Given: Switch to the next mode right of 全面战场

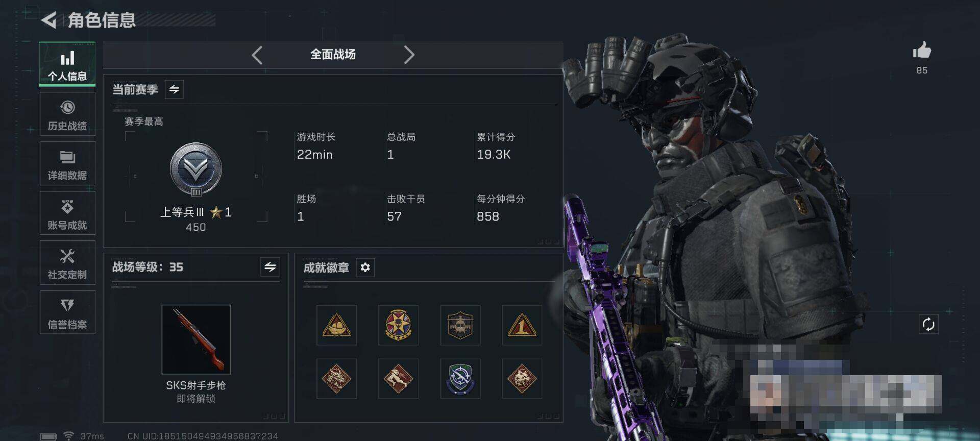Looking at the screenshot, I should point(409,55).
